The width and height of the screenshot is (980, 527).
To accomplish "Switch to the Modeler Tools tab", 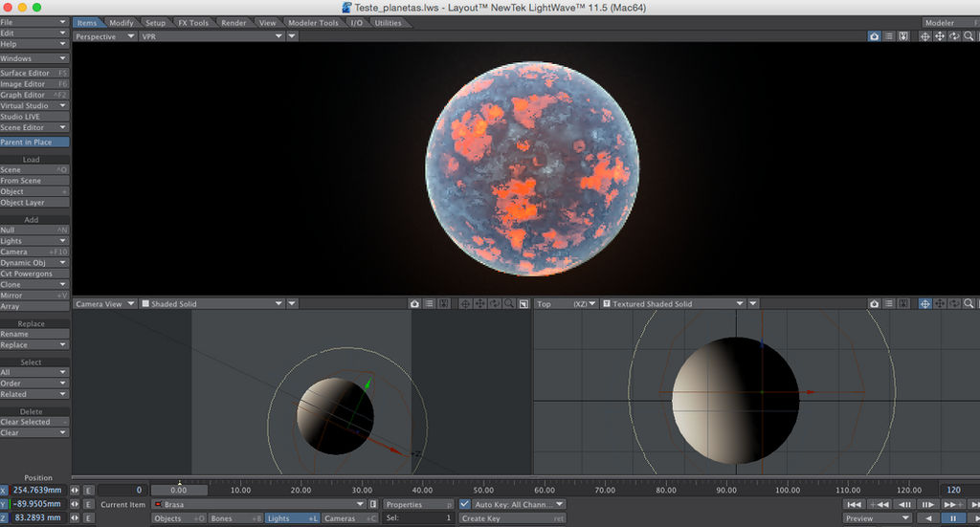I will pyautogui.click(x=313, y=23).
